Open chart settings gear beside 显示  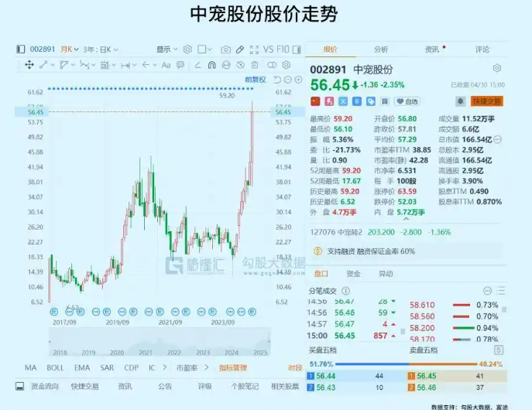[x=187, y=50]
